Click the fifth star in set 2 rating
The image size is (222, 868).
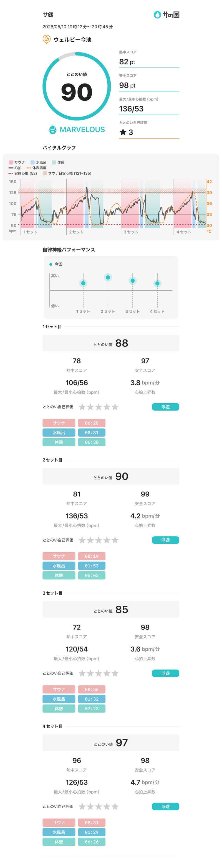click(x=115, y=540)
